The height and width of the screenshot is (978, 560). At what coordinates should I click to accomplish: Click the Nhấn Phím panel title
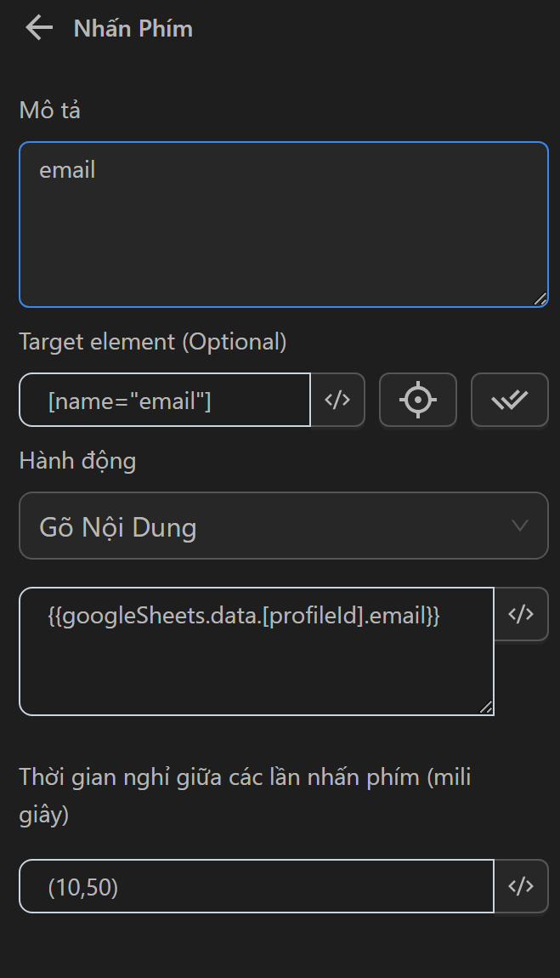pyautogui.click(x=133, y=29)
